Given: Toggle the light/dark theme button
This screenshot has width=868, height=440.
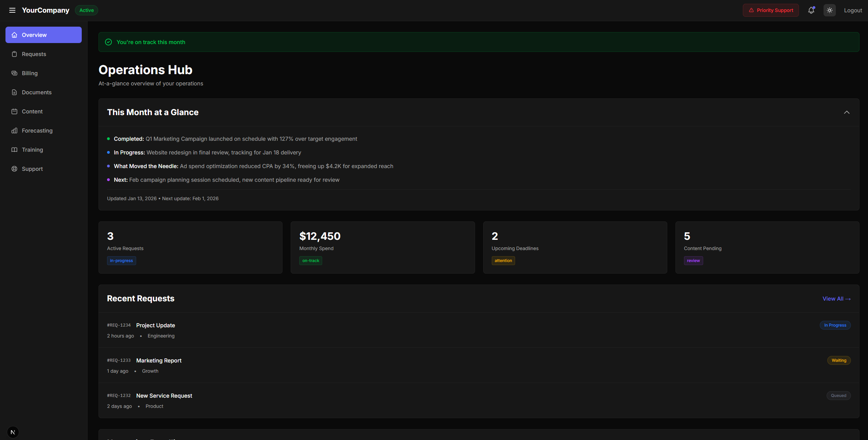Looking at the screenshot, I should click(x=829, y=10).
